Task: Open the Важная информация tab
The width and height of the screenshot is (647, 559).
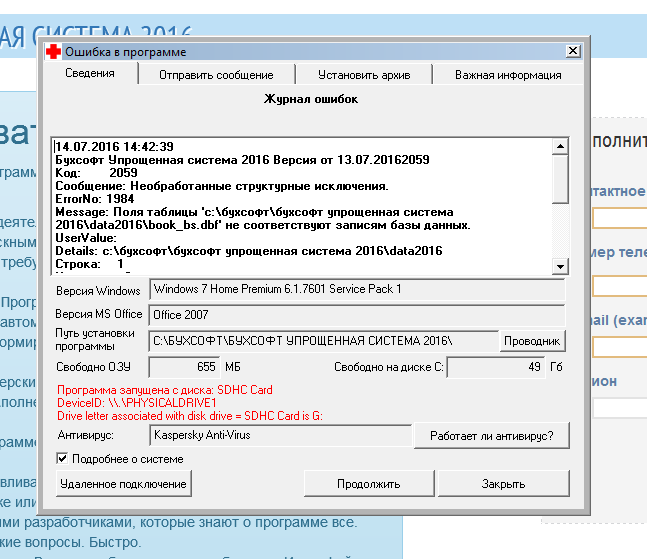Action: [x=507, y=75]
